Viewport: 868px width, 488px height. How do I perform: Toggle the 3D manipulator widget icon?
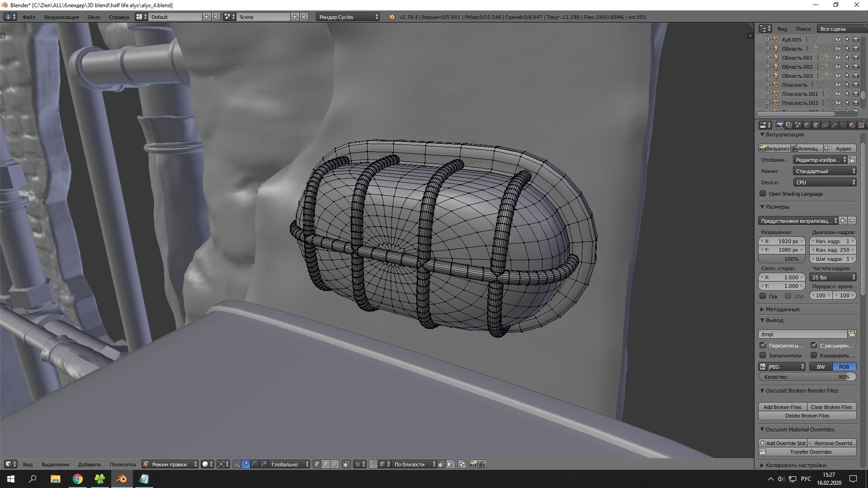236,464
